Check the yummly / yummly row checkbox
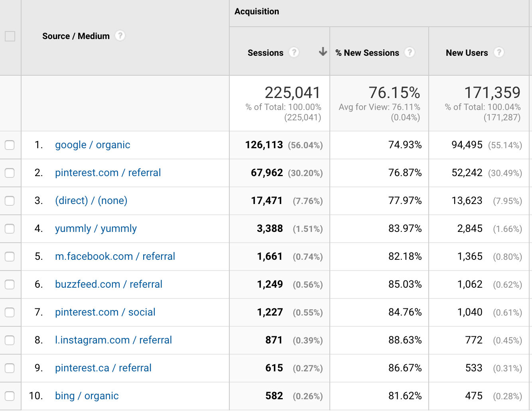This screenshot has width=532, height=412. pyautogui.click(x=10, y=229)
